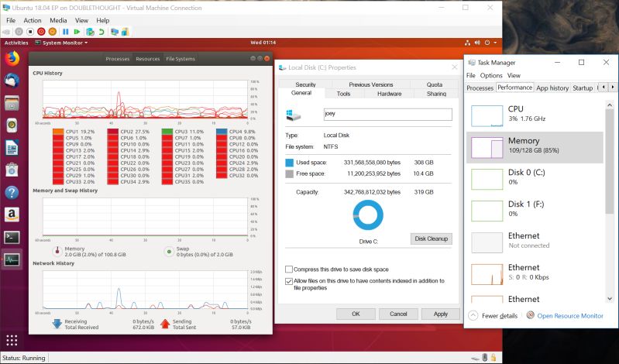Click the Swap color button
The height and width of the screenshot is (364, 619).
point(169,251)
